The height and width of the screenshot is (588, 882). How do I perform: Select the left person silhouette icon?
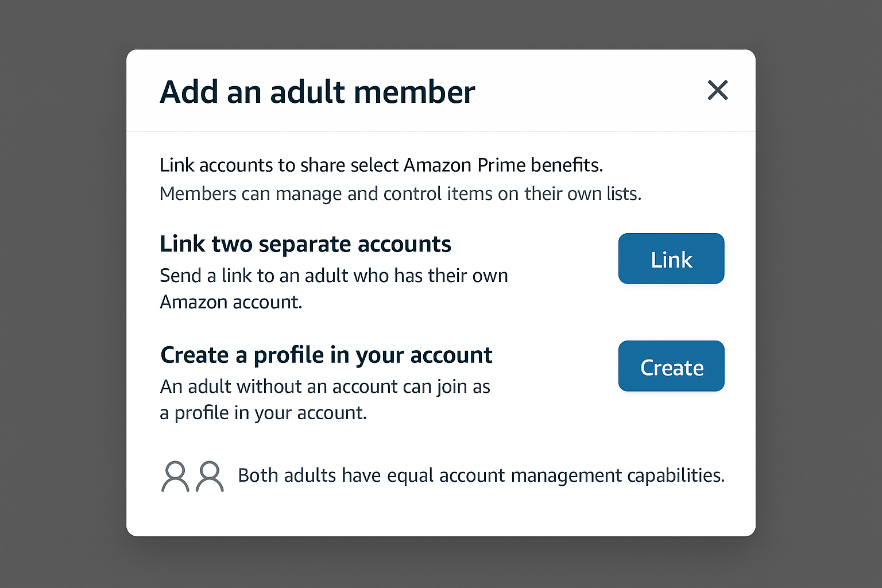[175, 476]
